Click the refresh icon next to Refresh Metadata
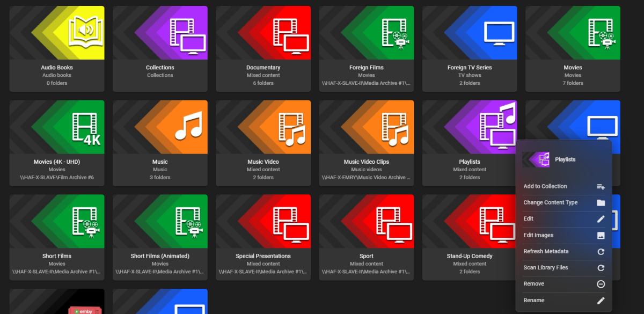This screenshot has height=314, width=644. pyautogui.click(x=601, y=251)
